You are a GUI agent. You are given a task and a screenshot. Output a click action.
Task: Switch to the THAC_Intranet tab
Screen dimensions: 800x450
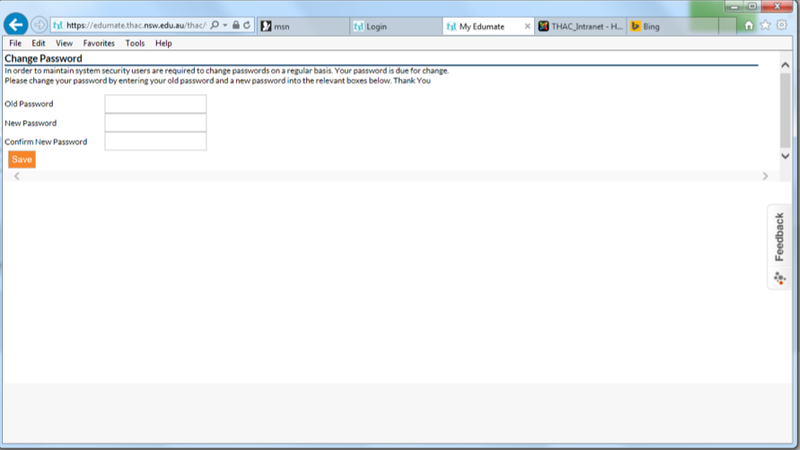tap(581, 26)
